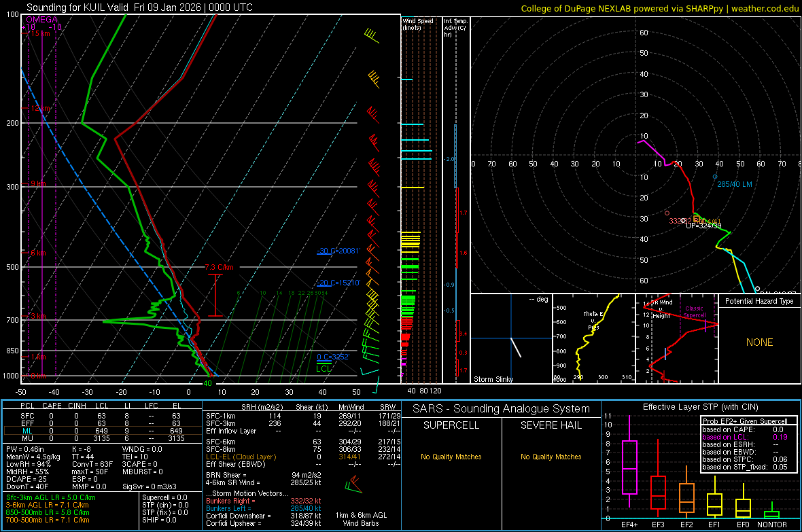Click the magenta EF4+ box plot

click(629, 461)
